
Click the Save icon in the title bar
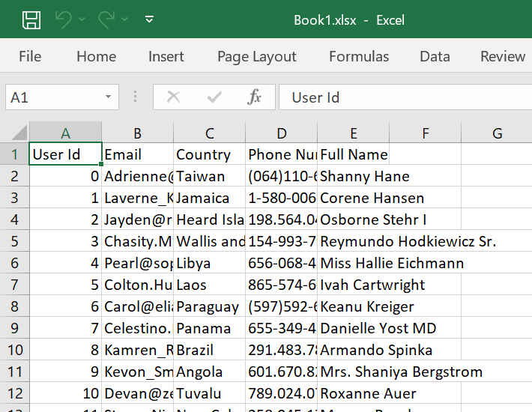31,19
